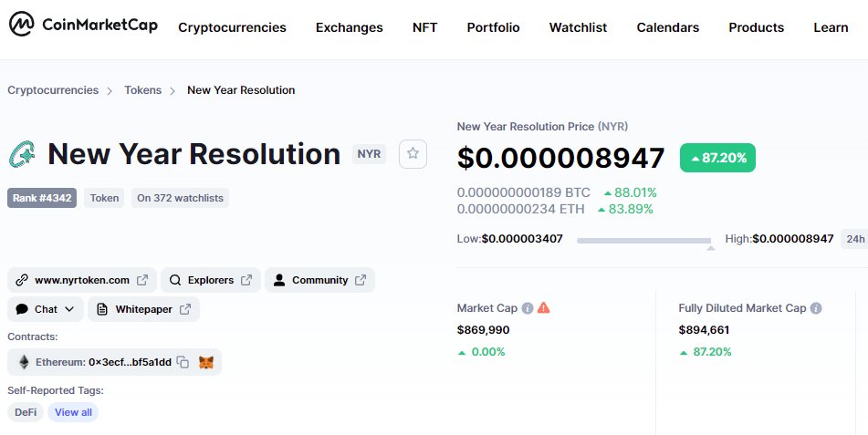Open the Learn menu
The height and width of the screenshot is (435, 868).
click(x=831, y=27)
